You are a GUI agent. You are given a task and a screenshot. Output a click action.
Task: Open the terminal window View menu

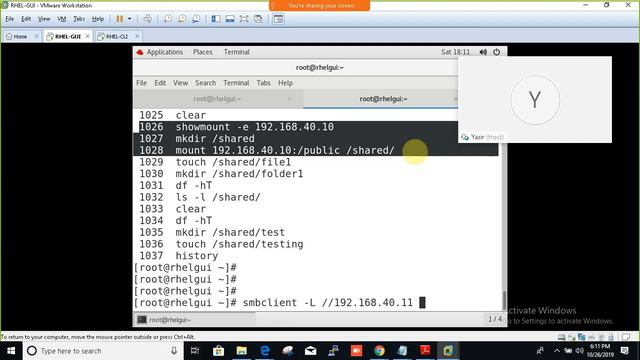(180, 83)
